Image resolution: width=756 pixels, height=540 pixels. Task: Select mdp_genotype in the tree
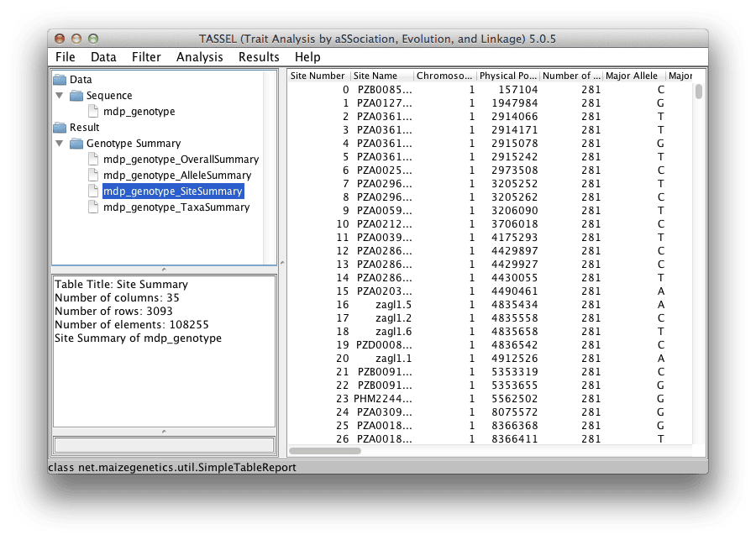click(x=139, y=112)
